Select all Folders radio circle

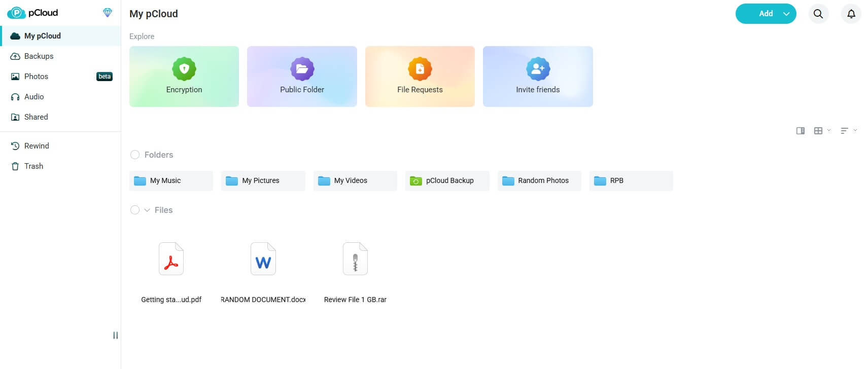[x=135, y=155]
